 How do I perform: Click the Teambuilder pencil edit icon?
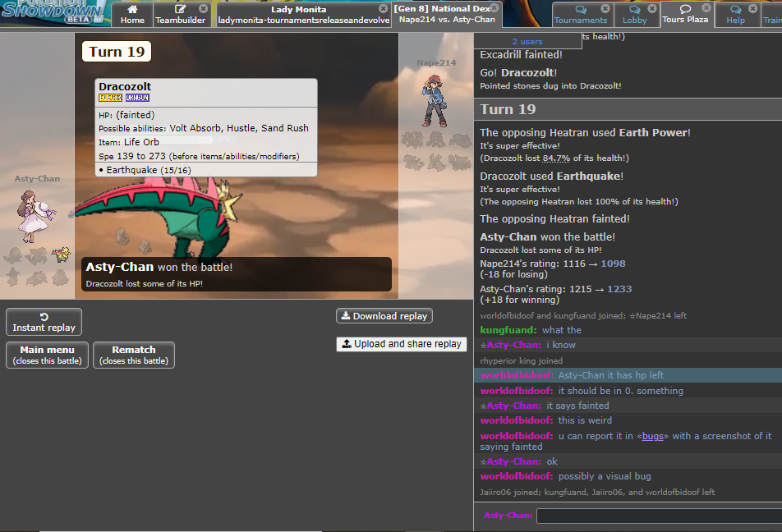pyautogui.click(x=180, y=9)
